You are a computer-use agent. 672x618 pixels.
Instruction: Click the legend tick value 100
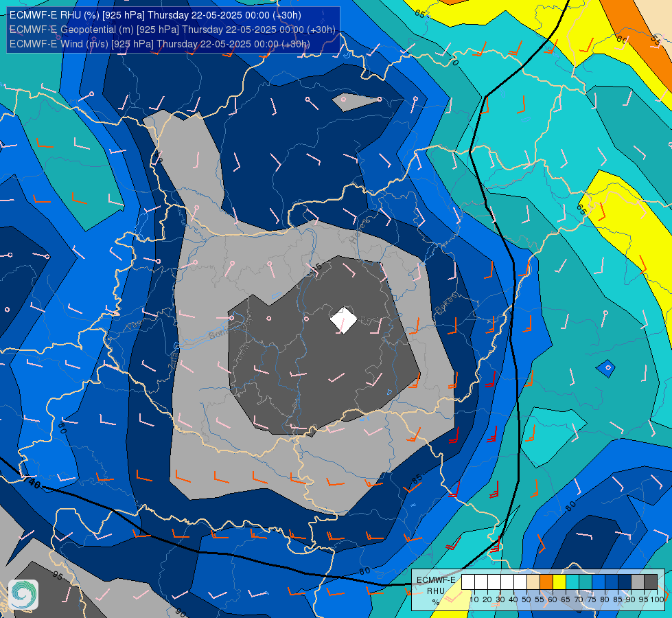coord(657,599)
